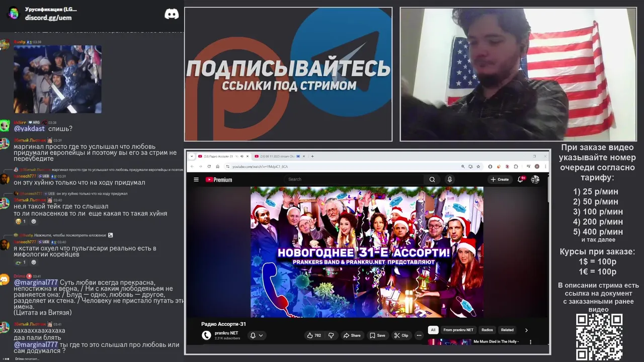Screen dimensions: 644x362
Task: Click the zoom magnifier icon in address bar
Action: click(x=463, y=166)
